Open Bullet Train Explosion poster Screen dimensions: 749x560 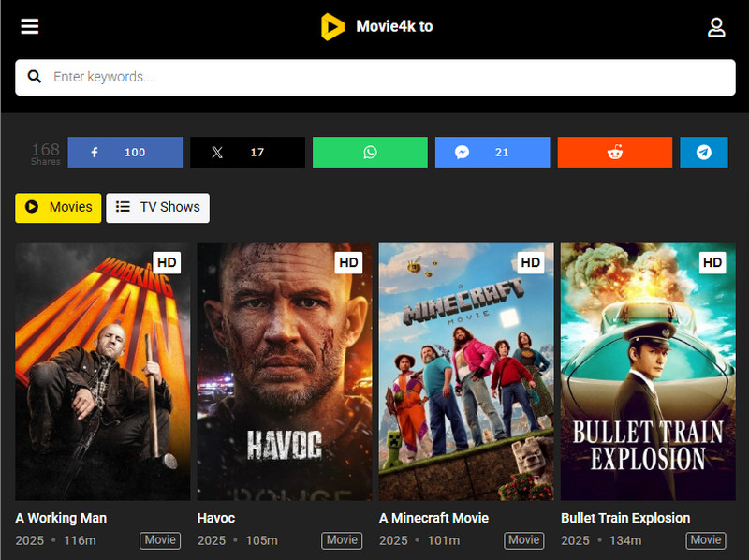648,371
